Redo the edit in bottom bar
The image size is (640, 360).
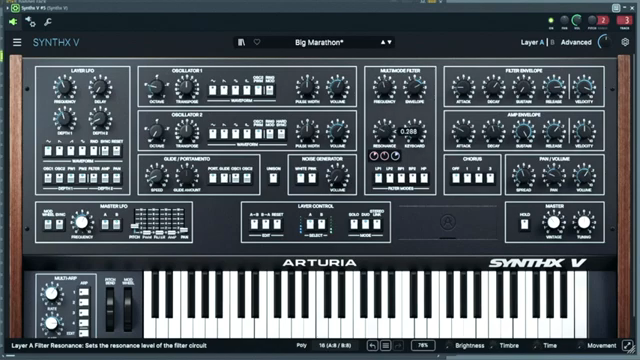[398, 346]
